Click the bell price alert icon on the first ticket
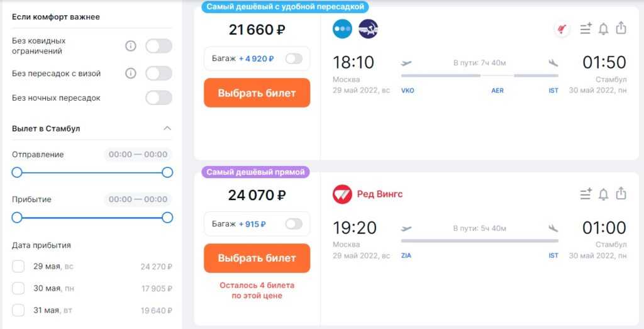Screen dimensions: 644x329 tap(603, 28)
